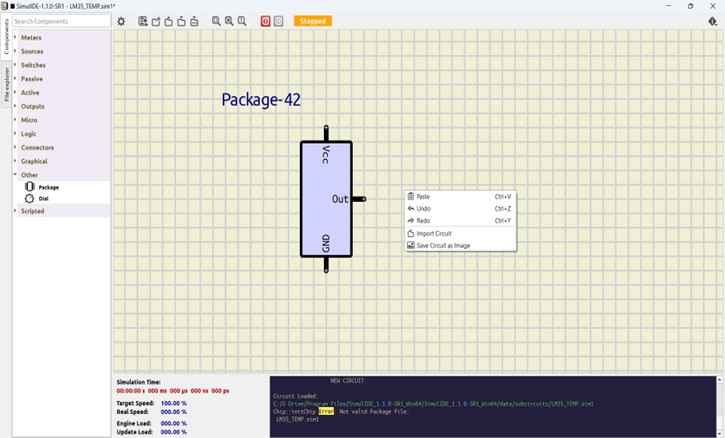Click the new circuit toolbar icon
This screenshot has height=438, width=725.
point(143,21)
